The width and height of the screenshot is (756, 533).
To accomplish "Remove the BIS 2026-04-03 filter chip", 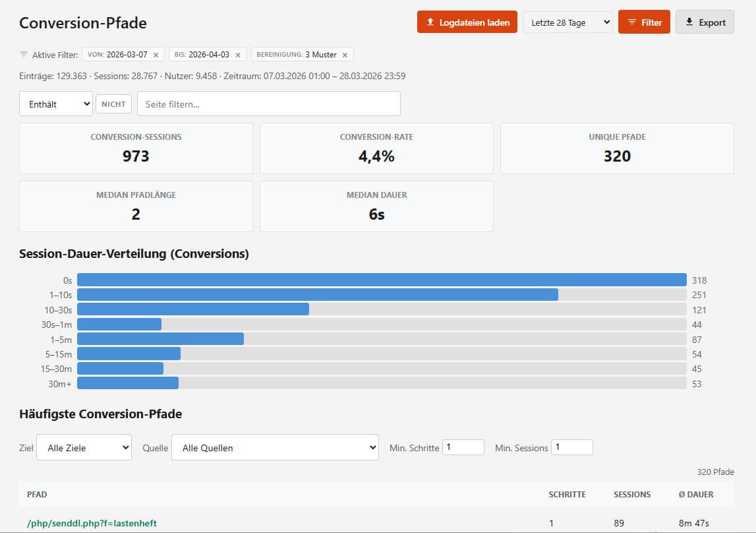I will tap(238, 55).
